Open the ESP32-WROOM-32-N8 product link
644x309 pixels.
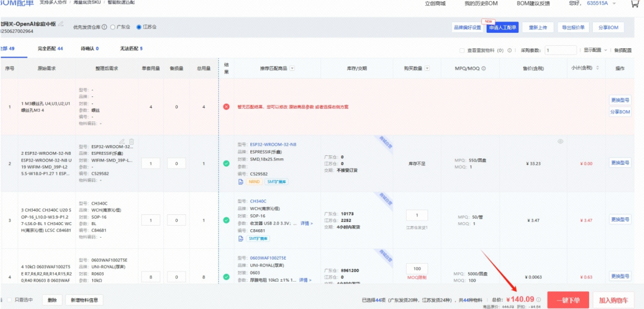[273, 144]
